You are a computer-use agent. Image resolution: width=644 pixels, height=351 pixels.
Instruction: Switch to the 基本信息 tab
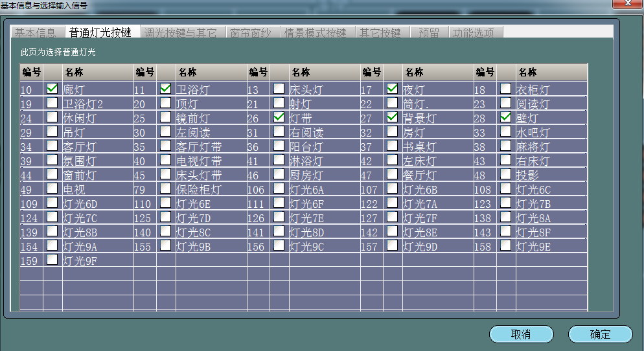36,32
